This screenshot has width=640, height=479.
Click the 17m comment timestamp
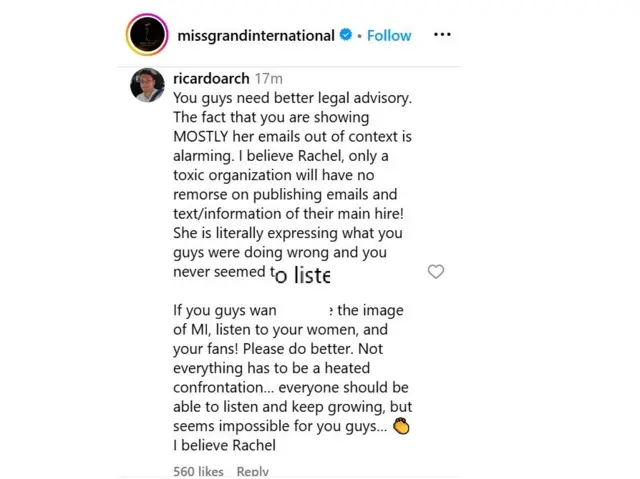(x=269, y=78)
